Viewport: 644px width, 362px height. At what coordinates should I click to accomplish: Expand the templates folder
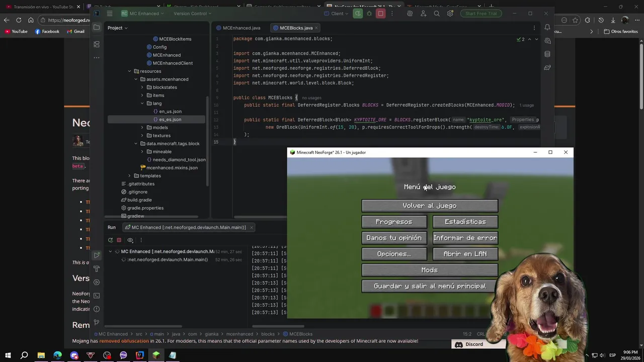pyautogui.click(x=129, y=176)
